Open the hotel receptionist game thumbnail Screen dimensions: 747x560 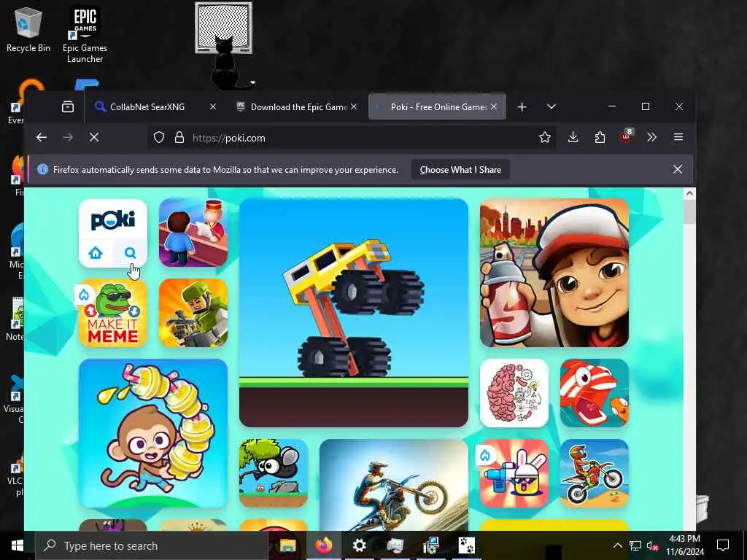coord(193,233)
